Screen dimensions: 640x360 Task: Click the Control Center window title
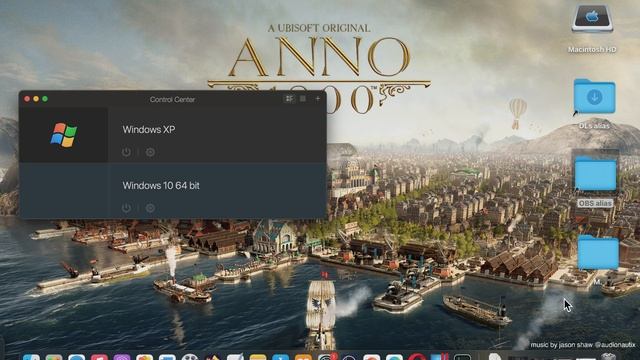click(x=172, y=99)
